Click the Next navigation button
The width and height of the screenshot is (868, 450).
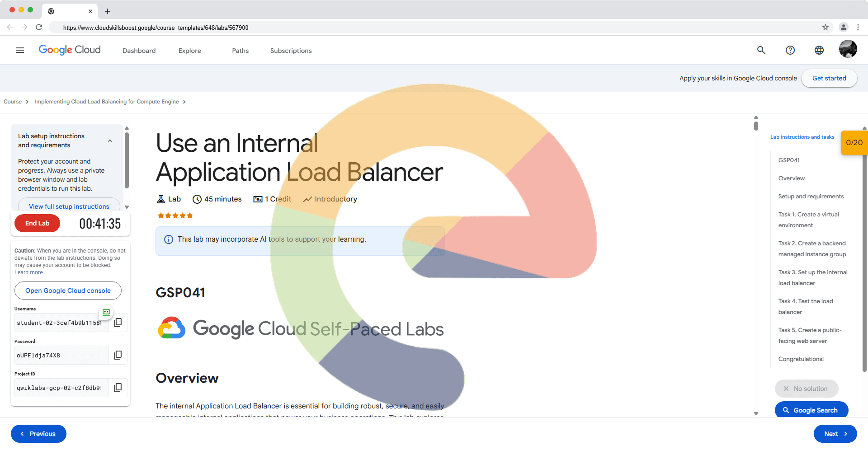[835, 434]
